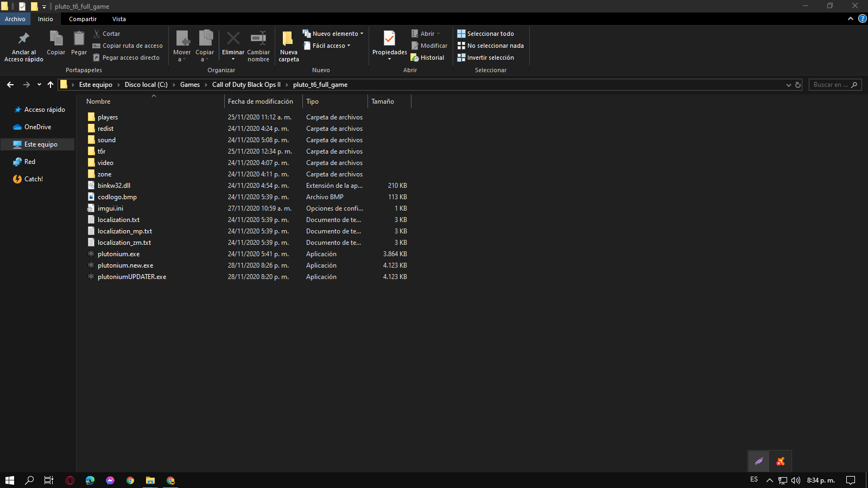Click the Games breadcrumb

[x=190, y=85]
